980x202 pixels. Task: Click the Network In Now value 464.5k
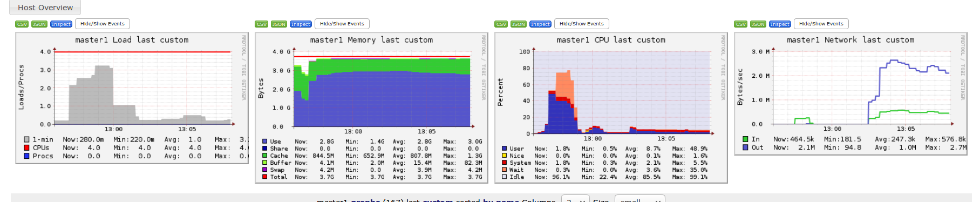click(802, 139)
